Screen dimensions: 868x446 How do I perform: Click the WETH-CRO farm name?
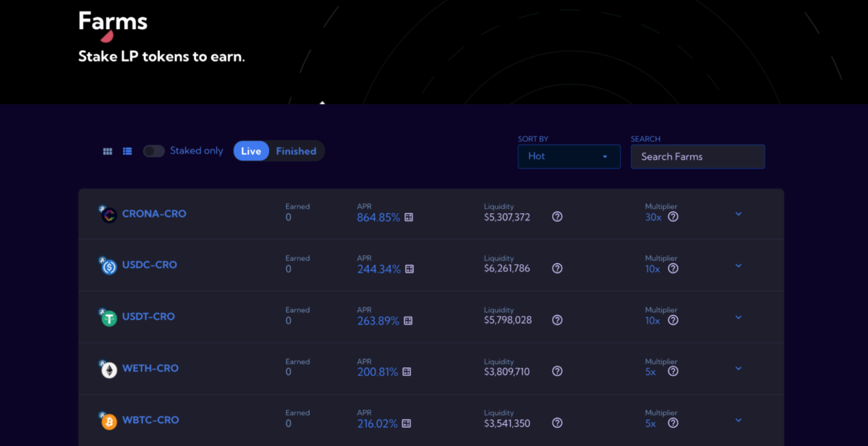[150, 369]
